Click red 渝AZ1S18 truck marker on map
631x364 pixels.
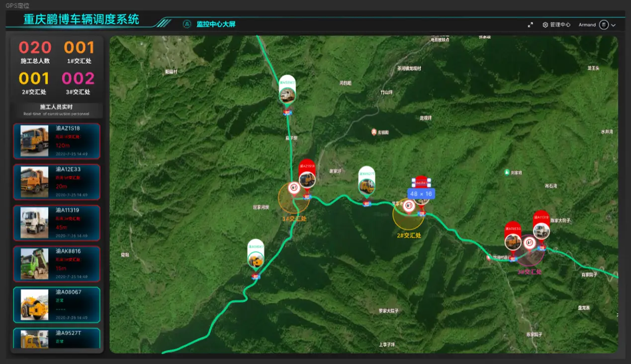click(307, 178)
